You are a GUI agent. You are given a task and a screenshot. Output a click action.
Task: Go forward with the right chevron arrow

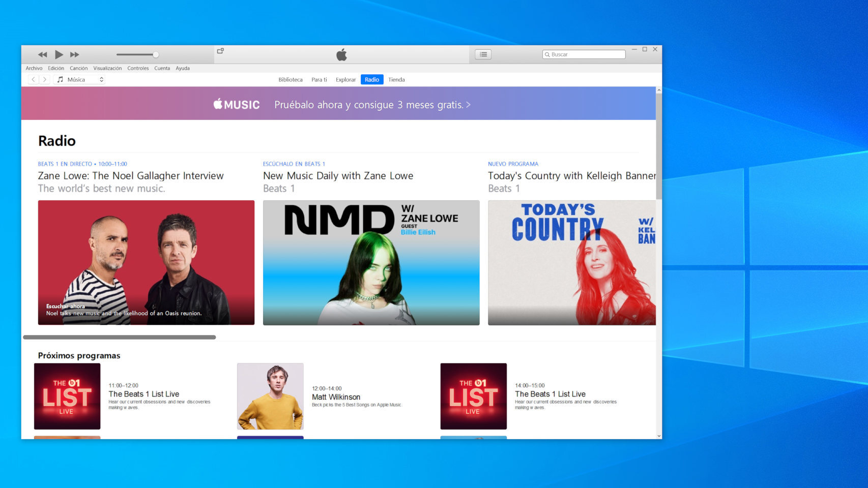45,79
